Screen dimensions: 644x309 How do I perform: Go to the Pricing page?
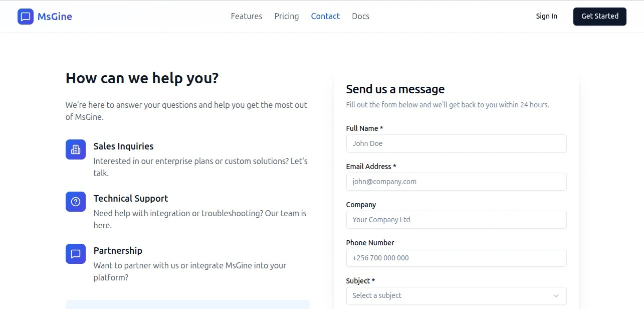[x=287, y=17]
